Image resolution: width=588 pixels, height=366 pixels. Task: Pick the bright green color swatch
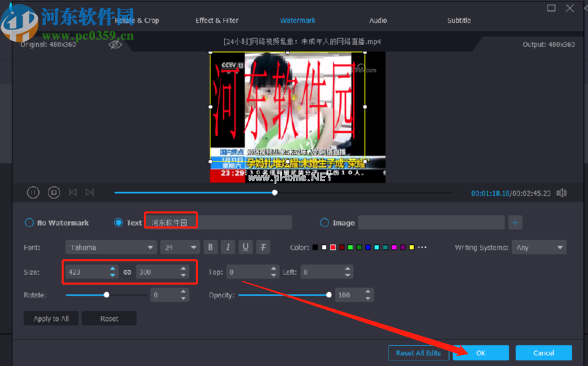[350, 247]
